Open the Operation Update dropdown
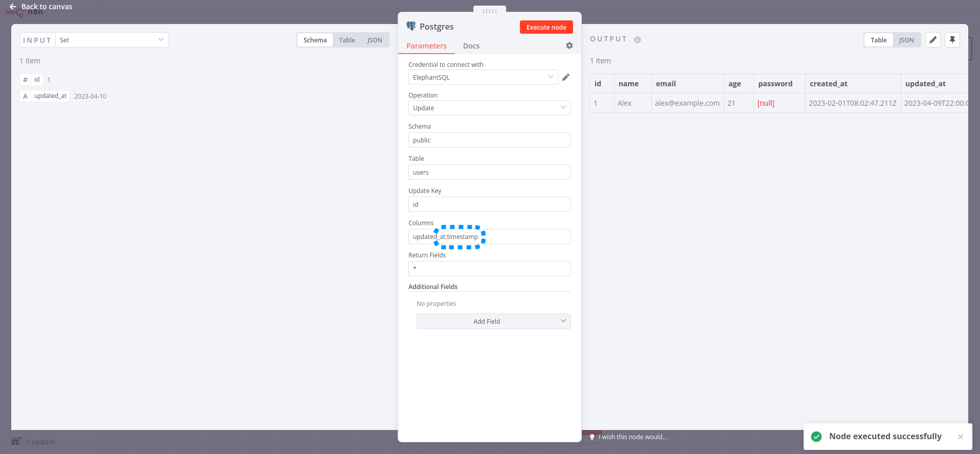This screenshot has width=980, height=454. pyautogui.click(x=490, y=108)
